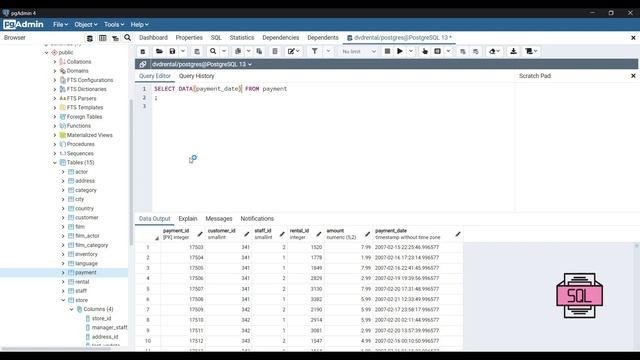Open the File menu
The height and width of the screenshot is (360, 640).
pyautogui.click(x=60, y=24)
